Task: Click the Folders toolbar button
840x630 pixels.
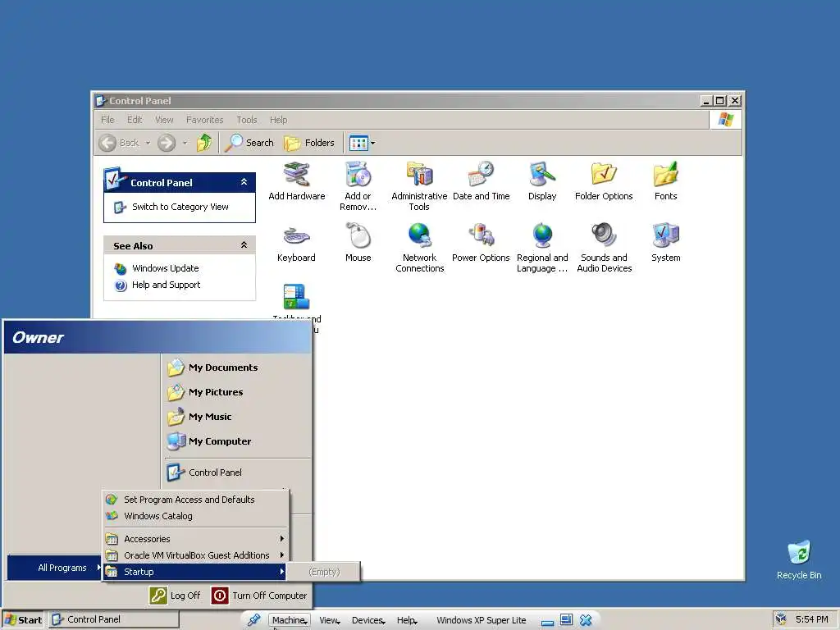Action: [309, 143]
